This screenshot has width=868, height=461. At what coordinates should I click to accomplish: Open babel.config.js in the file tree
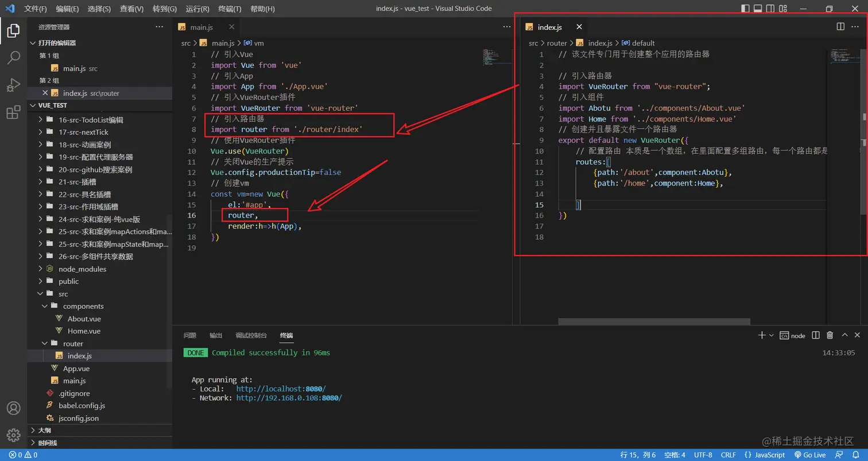pos(100,405)
